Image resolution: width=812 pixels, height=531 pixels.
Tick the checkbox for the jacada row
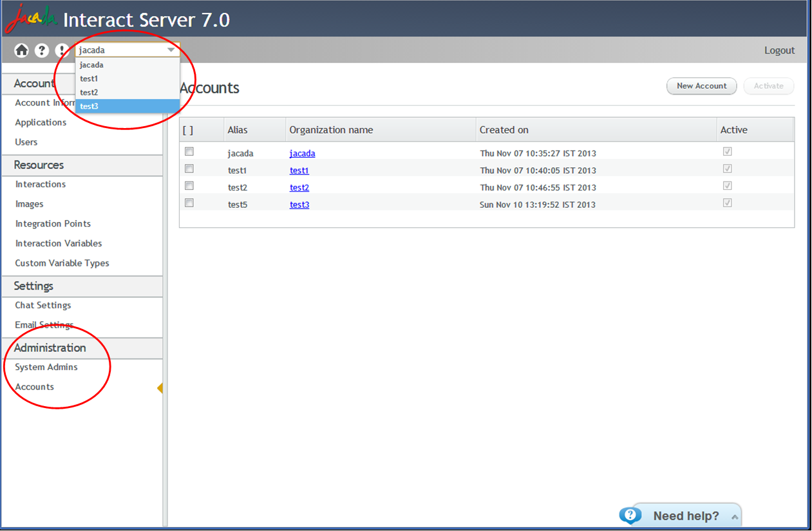[189, 152]
